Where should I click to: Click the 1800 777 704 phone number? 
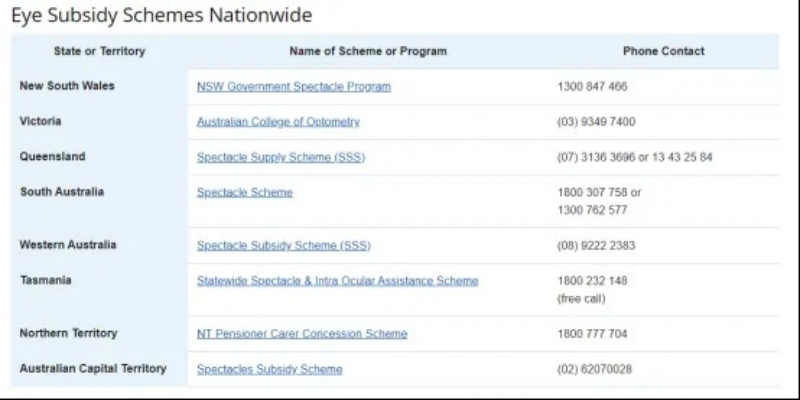click(592, 334)
